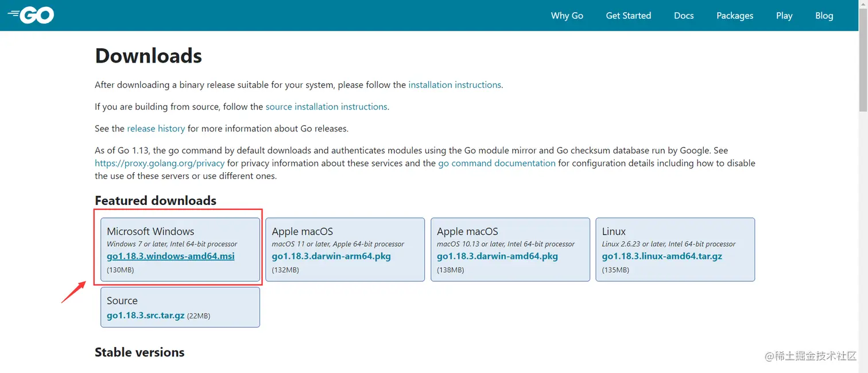The height and width of the screenshot is (373, 868).
Task: Open the Play navigation item
Action: pyautogui.click(x=784, y=15)
